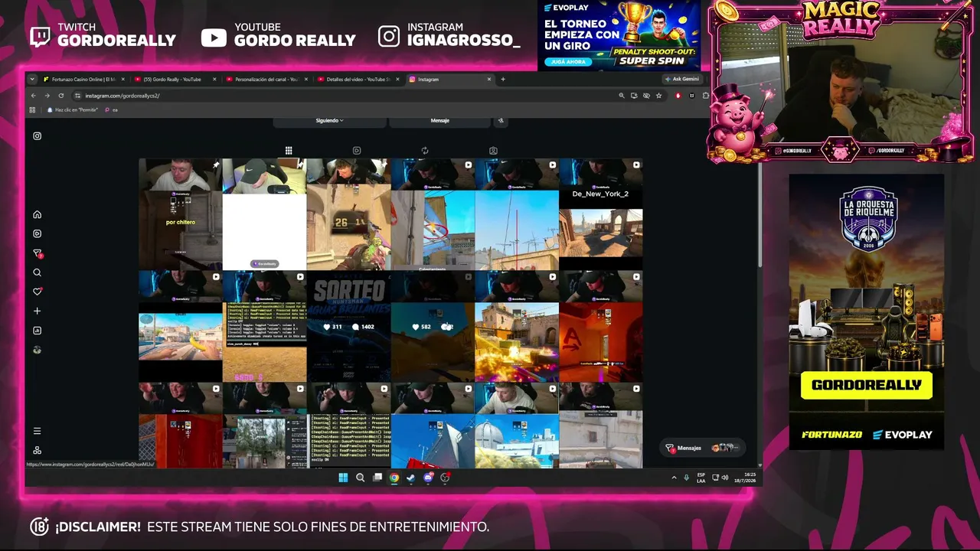Click the "ea" bookmark in bookmarks bar
980x551 pixels.
pyautogui.click(x=112, y=109)
